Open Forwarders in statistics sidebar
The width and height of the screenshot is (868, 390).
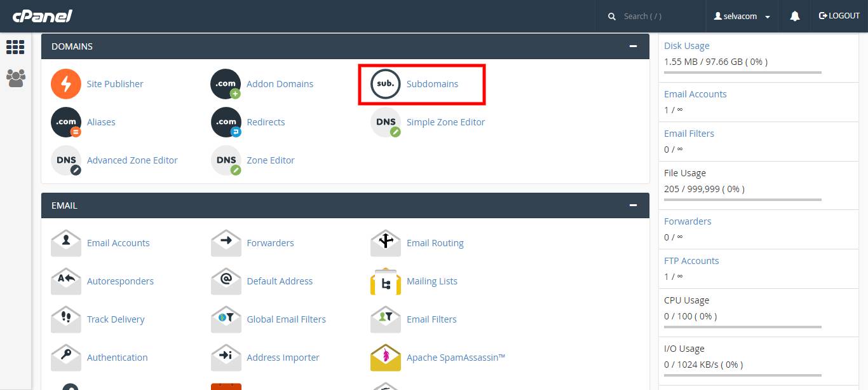point(688,221)
